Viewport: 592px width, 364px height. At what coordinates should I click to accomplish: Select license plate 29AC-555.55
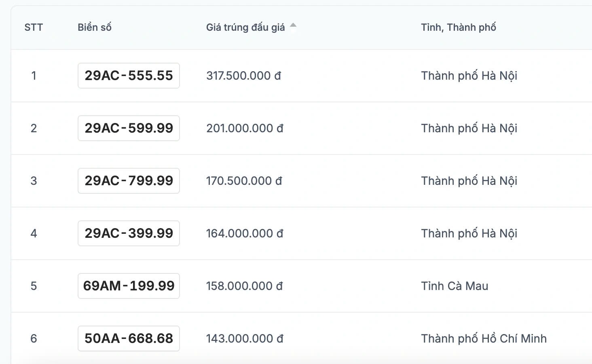(x=129, y=76)
